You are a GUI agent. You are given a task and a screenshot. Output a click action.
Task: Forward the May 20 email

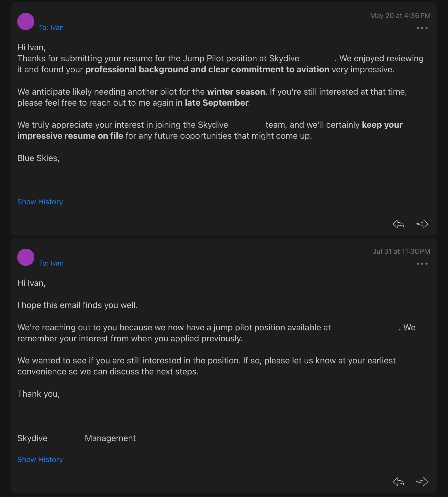click(422, 224)
